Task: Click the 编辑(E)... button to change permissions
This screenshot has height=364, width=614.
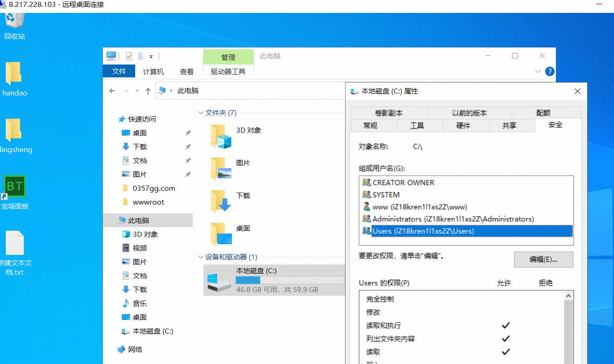Action: click(x=543, y=259)
